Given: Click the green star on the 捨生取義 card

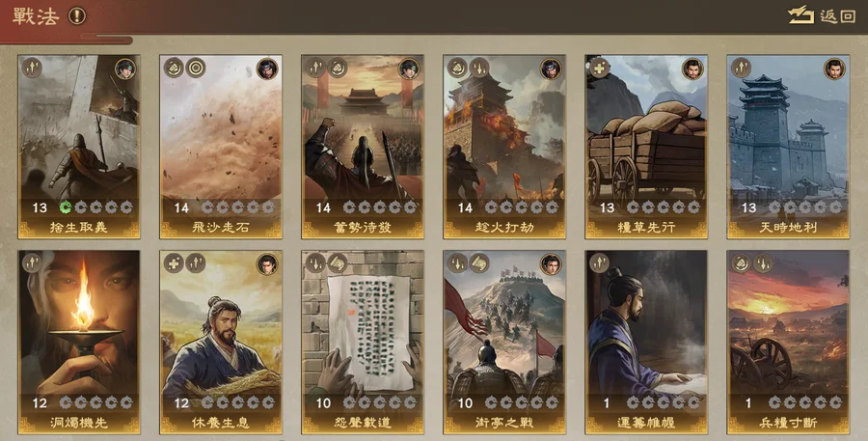Looking at the screenshot, I should [66, 207].
